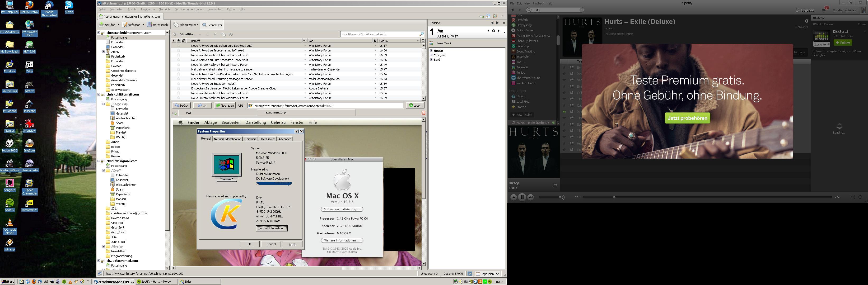Filter by contacts in Schnellfilter bar
The height and width of the screenshot is (285, 868).
[x=215, y=34]
